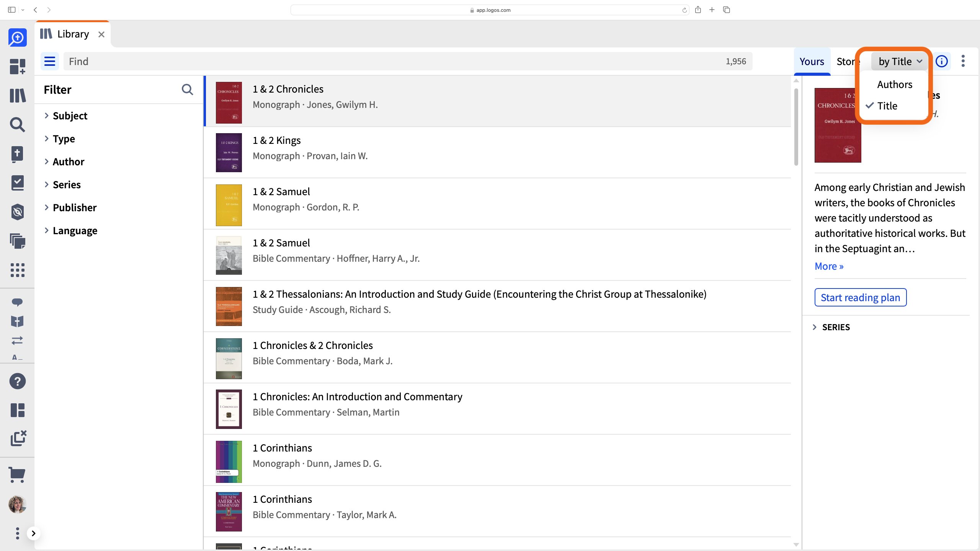The width and height of the screenshot is (980, 551).
Task: Click the library list scrollbar
Action: pos(796,127)
